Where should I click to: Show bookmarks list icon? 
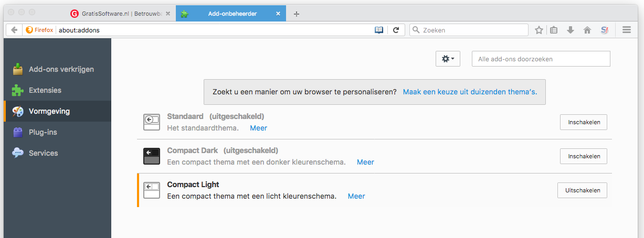click(554, 30)
